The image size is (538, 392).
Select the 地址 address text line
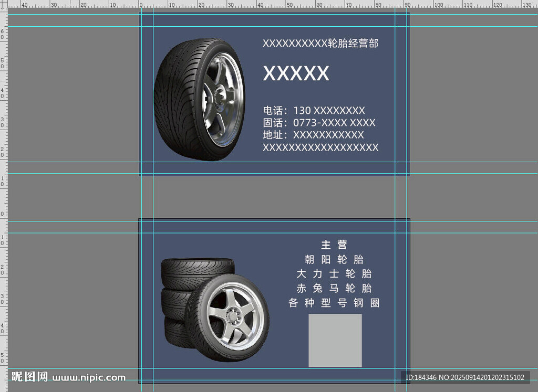[313, 135]
